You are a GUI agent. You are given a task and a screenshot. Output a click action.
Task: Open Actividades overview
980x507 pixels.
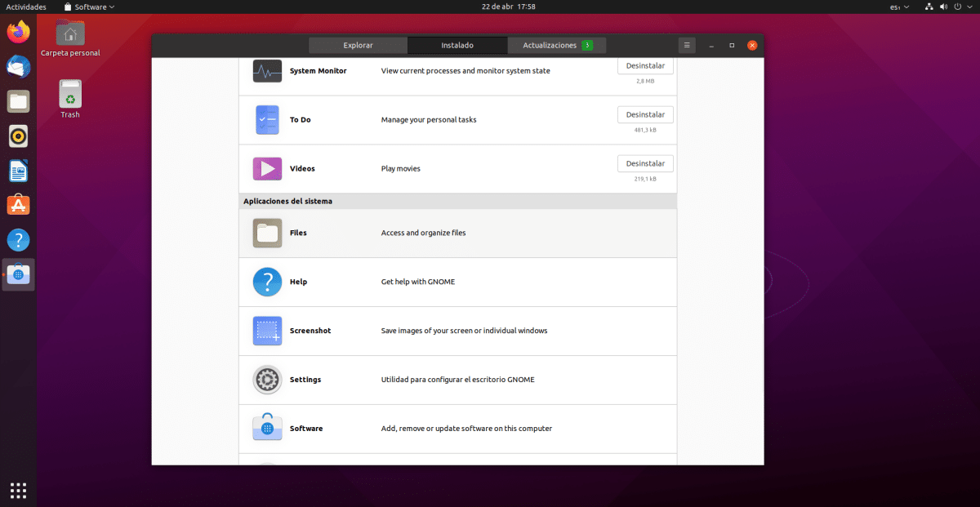click(x=26, y=7)
